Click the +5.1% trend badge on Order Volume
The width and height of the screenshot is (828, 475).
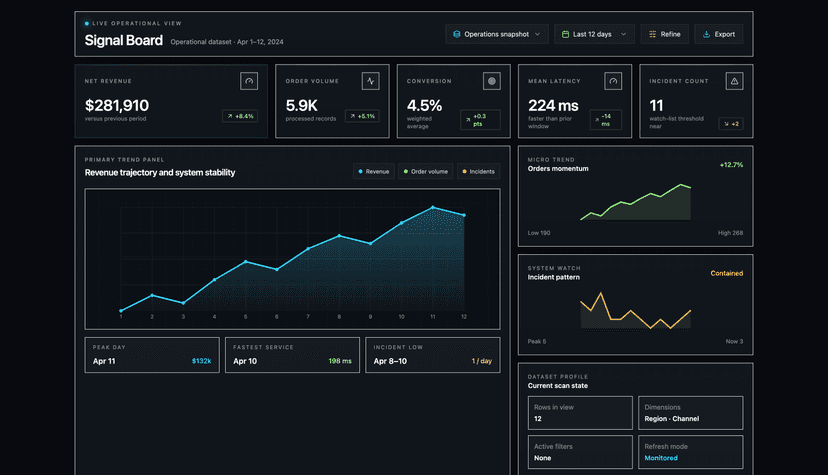[x=362, y=116]
